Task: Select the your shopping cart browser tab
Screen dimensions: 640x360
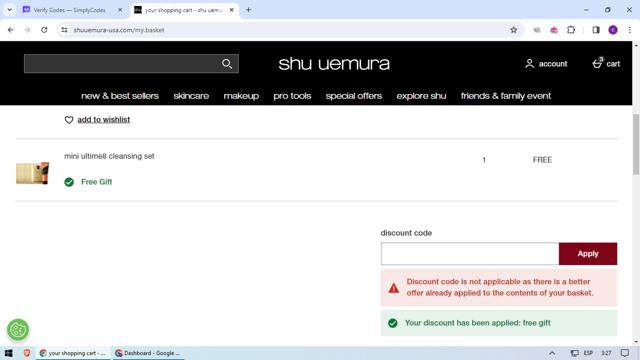Action: (x=184, y=10)
